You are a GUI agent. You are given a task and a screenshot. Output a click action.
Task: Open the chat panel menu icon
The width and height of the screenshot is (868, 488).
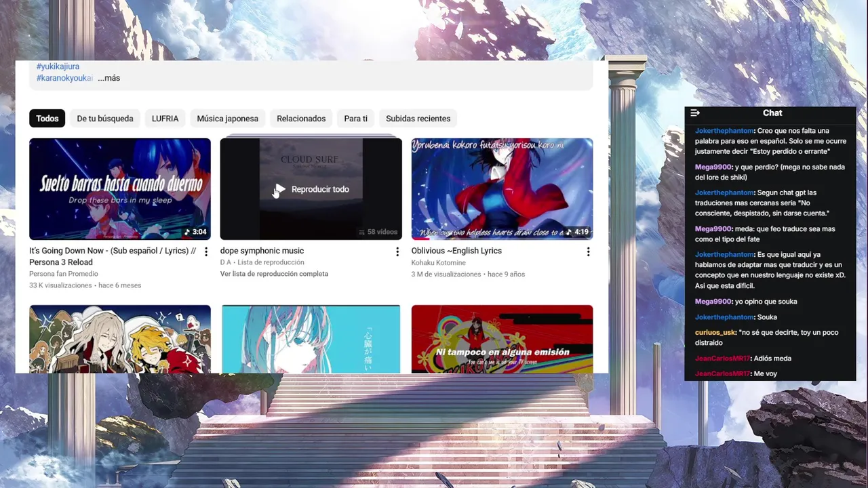pyautogui.click(x=694, y=113)
